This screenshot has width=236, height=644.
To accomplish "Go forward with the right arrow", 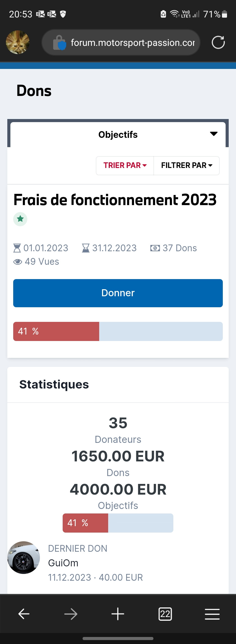I will (x=71, y=614).
